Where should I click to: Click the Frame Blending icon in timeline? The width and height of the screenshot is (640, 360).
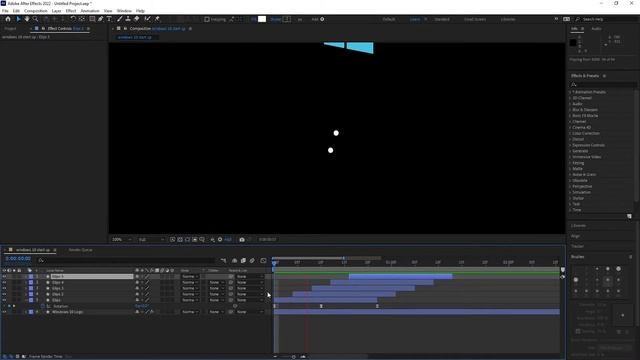(x=243, y=260)
